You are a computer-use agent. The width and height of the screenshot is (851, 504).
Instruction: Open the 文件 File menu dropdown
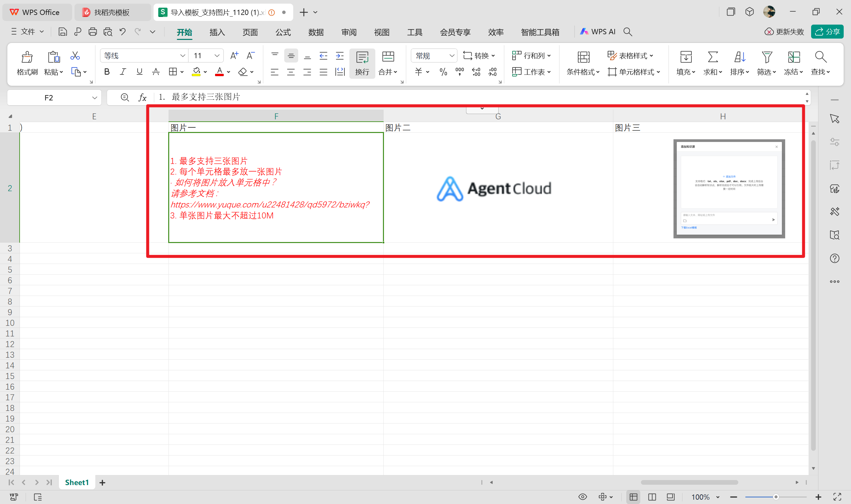click(28, 32)
